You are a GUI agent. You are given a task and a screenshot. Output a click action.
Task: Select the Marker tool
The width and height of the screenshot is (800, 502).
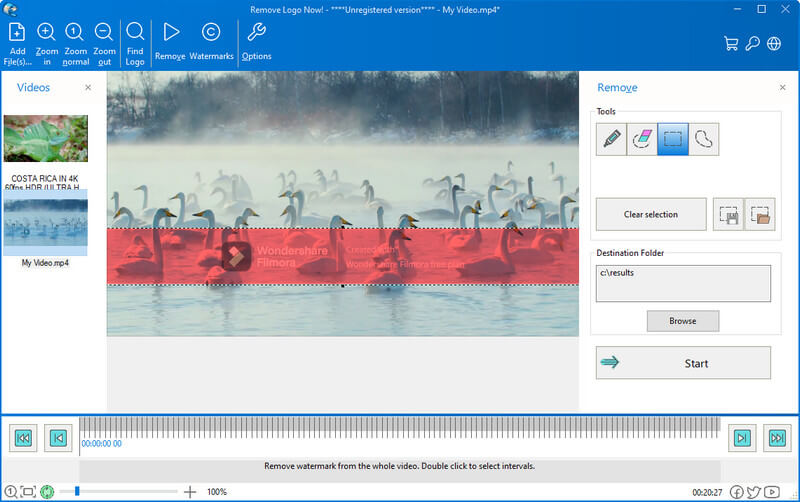coord(610,140)
